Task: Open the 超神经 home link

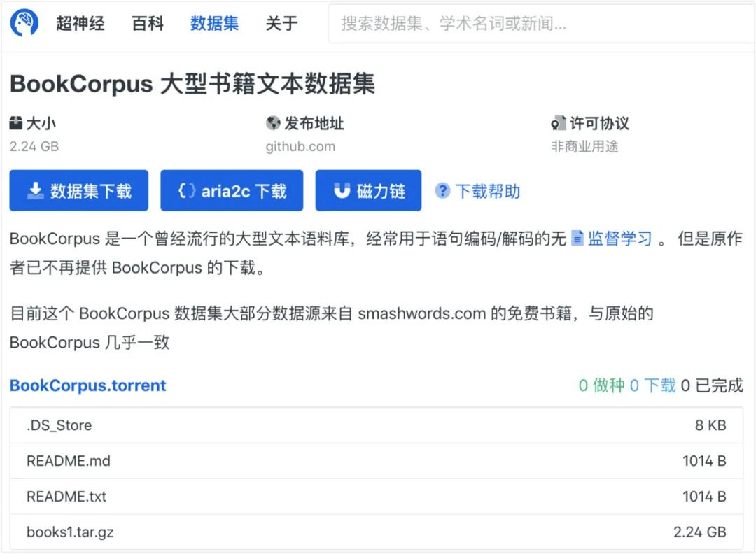Action: (x=80, y=23)
